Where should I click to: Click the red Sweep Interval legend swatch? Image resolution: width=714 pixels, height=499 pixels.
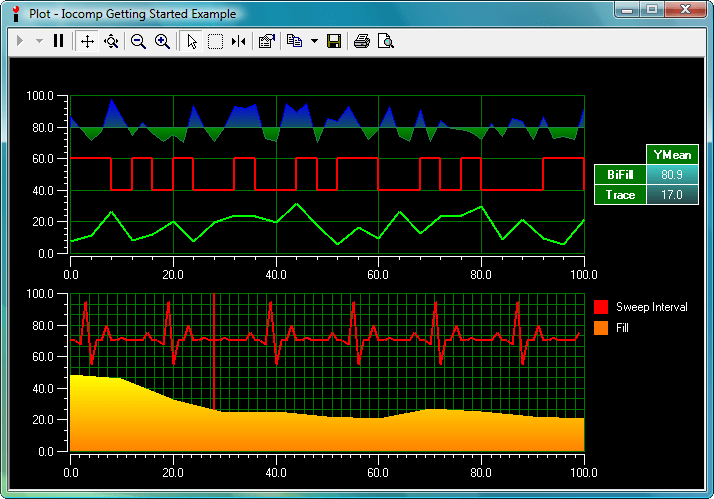601,307
